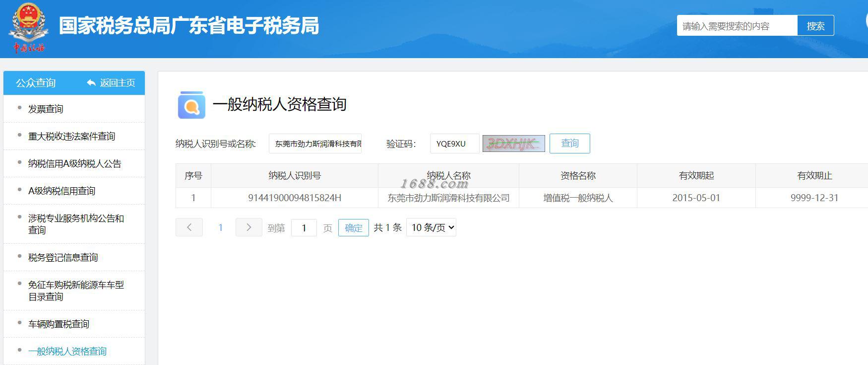Click the 公众查询 sidebar header
The height and width of the screenshot is (365, 868).
pos(36,83)
